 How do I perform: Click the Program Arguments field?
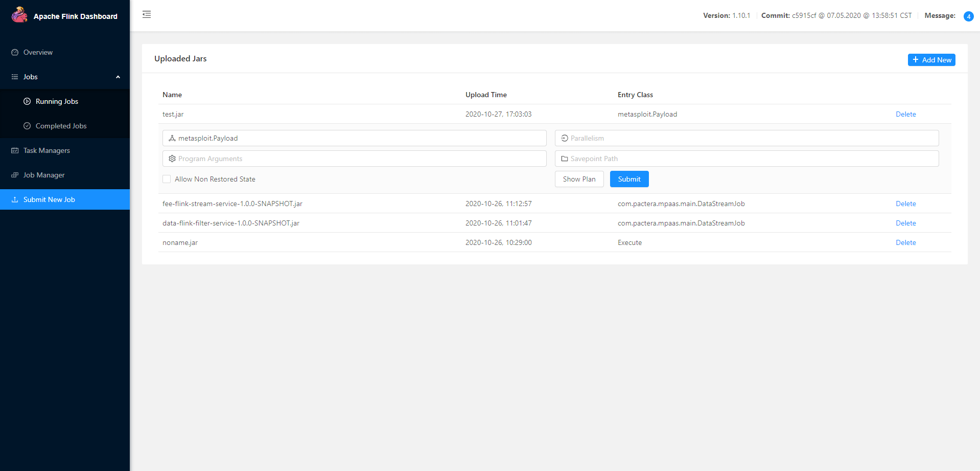(x=358, y=159)
